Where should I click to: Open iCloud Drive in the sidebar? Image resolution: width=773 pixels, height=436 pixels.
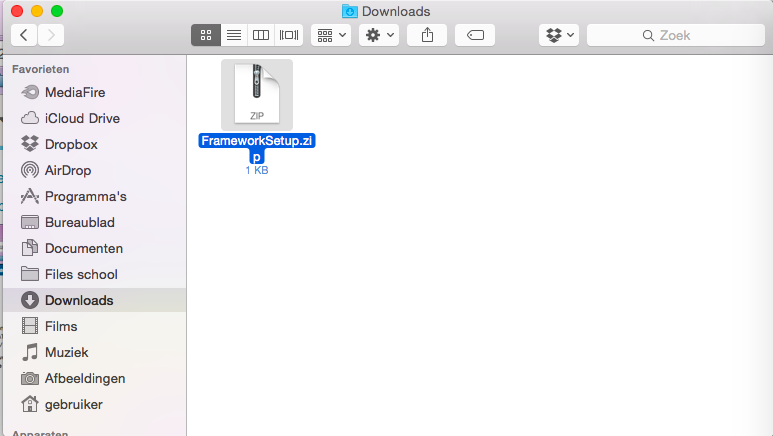(x=95, y=118)
